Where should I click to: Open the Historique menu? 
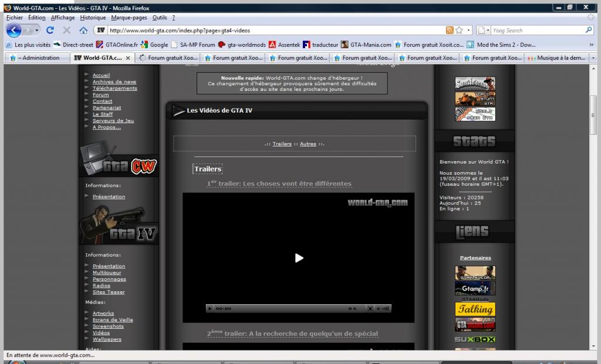point(93,18)
